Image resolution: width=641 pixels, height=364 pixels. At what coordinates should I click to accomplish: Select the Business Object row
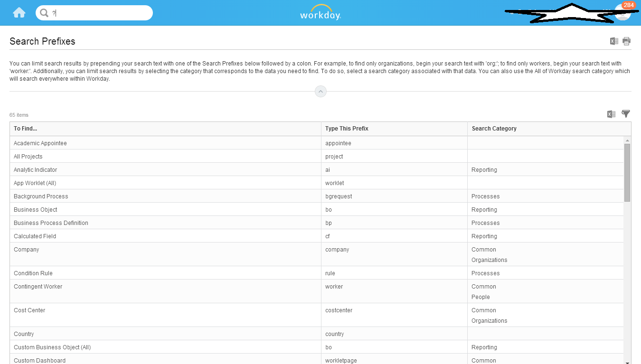(x=35, y=209)
